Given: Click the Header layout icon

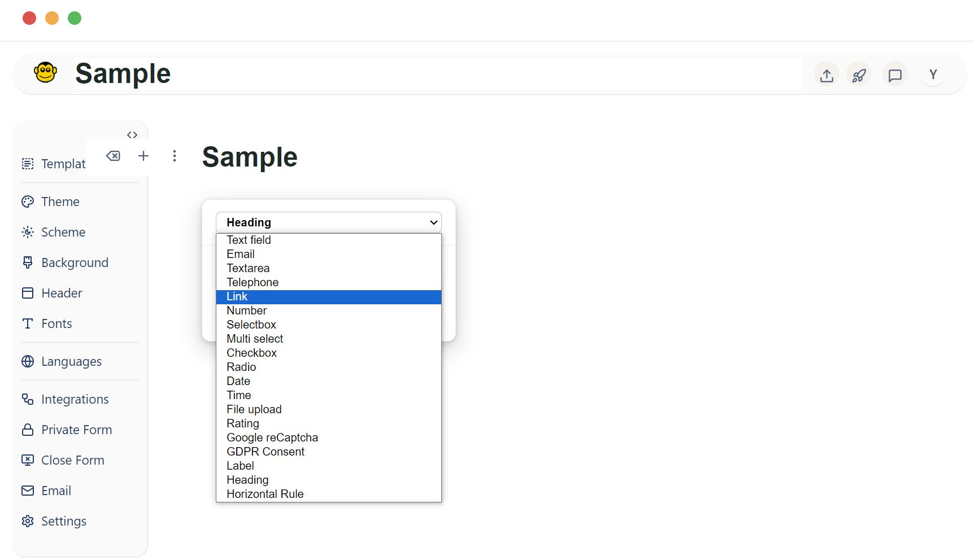Looking at the screenshot, I should [x=28, y=293].
